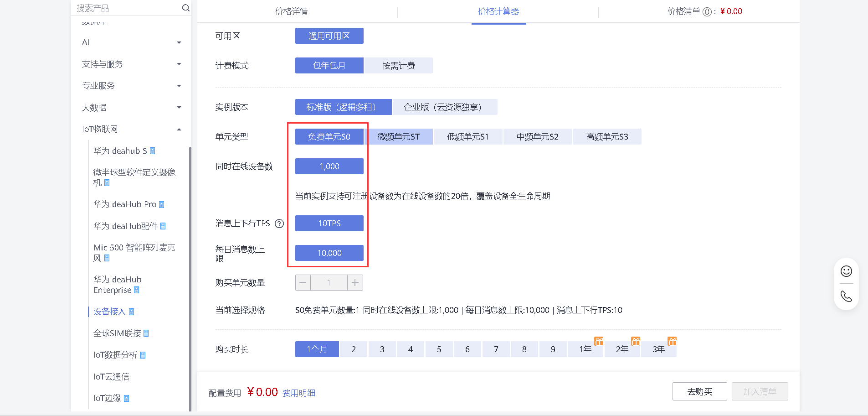Viewport: 868px width, 416px height.
Task: Increase purchase unit quantity with plus
Action: [x=355, y=283]
